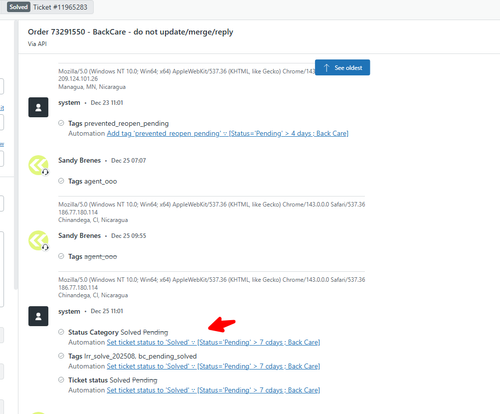Click Sandy Brenes avatar at Dec 25 07:07
Image resolution: width=500 pixels, height=414 pixels.
(38, 165)
